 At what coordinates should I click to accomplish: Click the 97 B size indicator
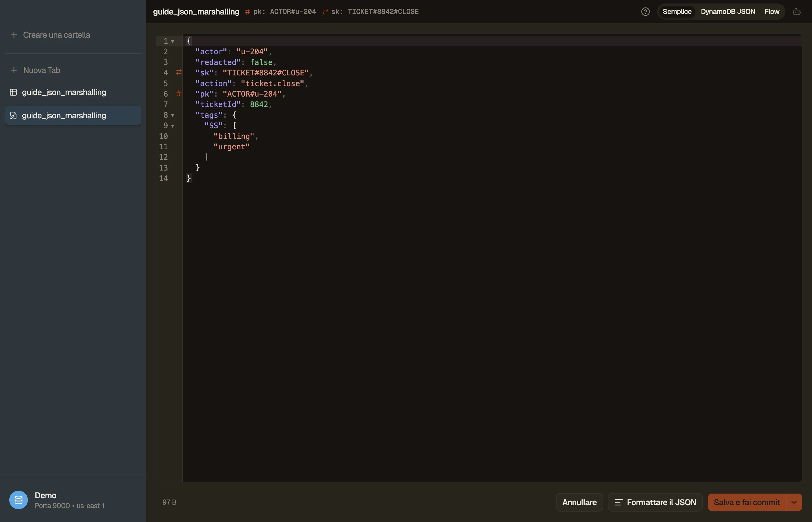point(169,502)
